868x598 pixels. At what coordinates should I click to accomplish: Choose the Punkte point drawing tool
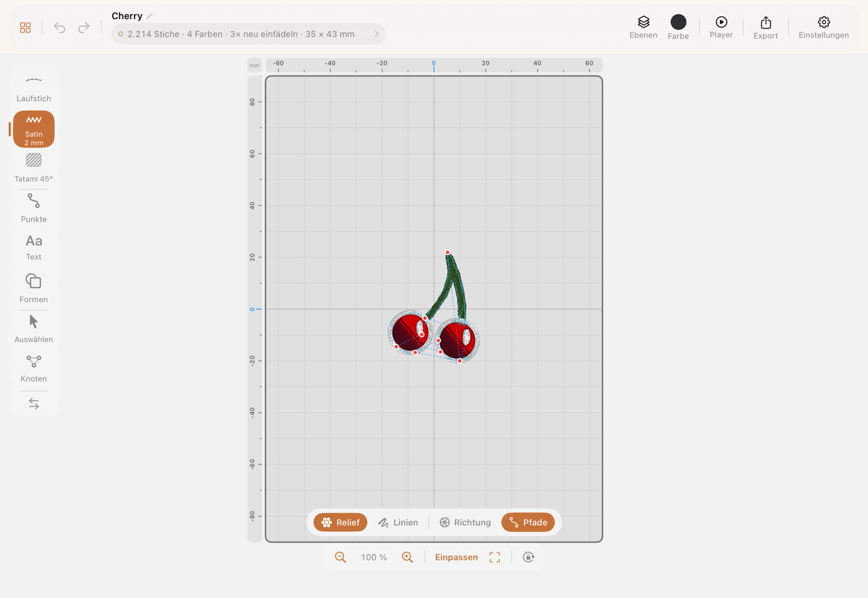[x=34, y=209]
